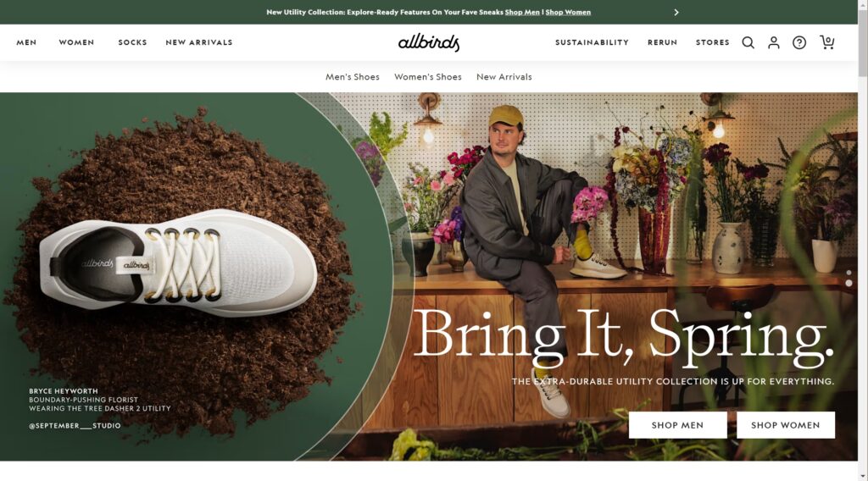Click the Shop Men button

click(677, 425)
